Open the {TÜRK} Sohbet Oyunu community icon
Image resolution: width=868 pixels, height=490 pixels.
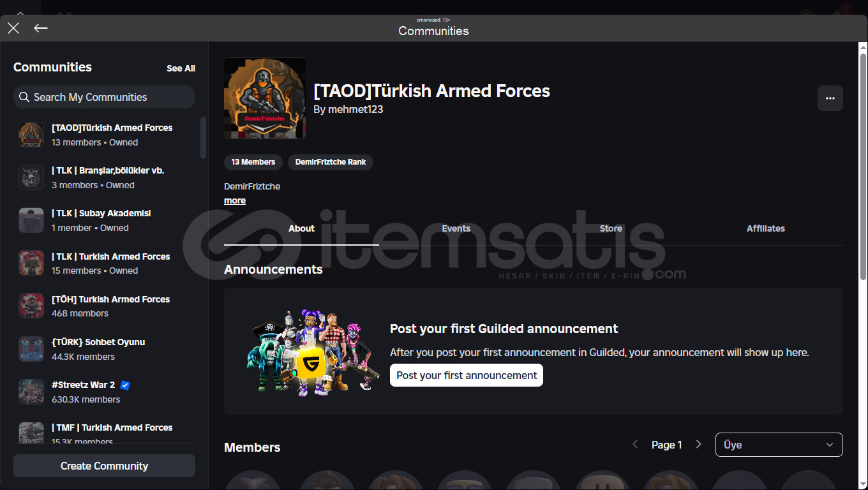[x=31, y=349]
